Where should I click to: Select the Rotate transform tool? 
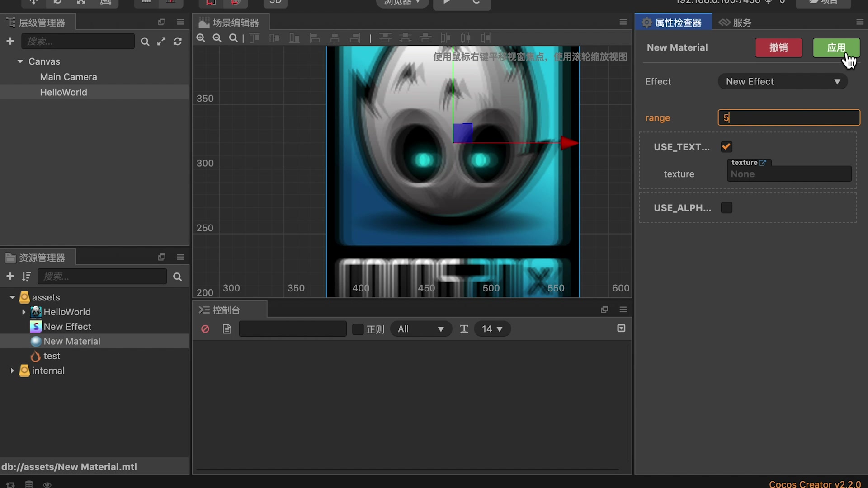tap(57, 3)
